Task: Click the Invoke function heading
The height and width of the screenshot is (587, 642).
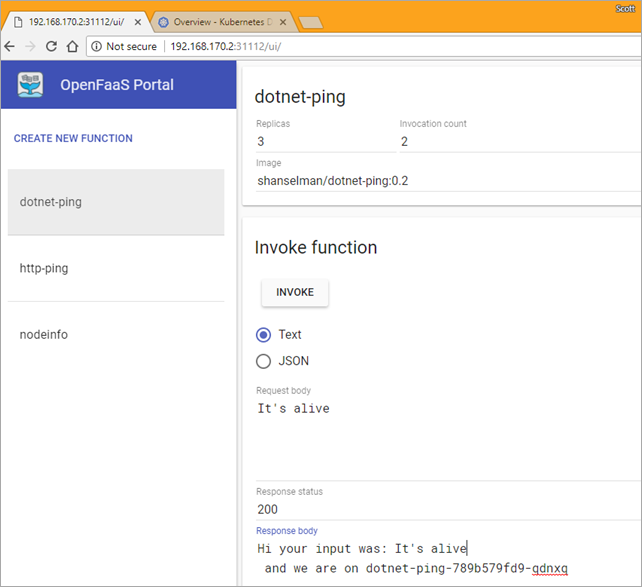Action: pos(316,247)
